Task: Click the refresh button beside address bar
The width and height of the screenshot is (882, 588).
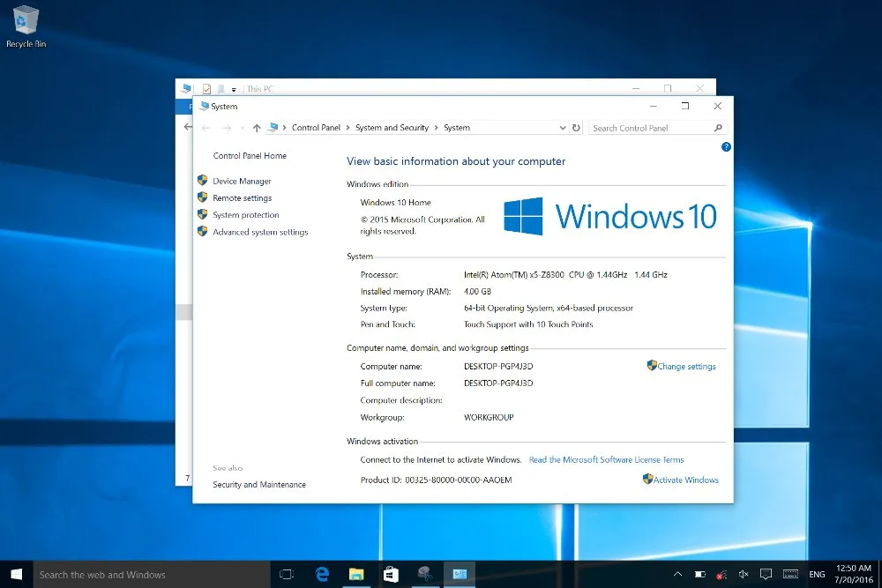Action: [x=577, y=128]
